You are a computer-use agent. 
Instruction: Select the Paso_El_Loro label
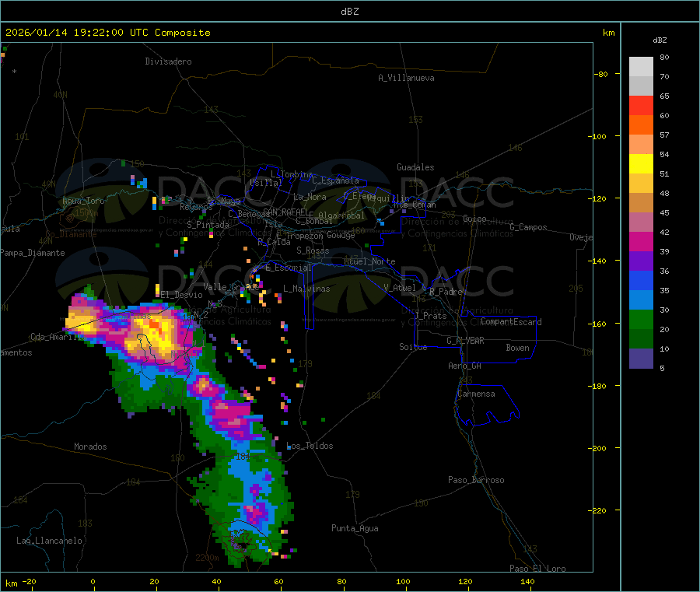coord(538,569)
